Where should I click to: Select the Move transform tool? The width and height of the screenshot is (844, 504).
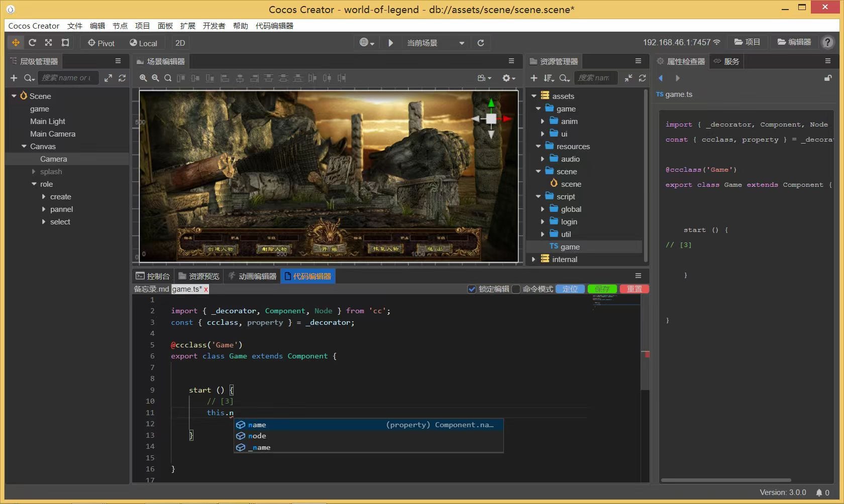tap(16, 43)
